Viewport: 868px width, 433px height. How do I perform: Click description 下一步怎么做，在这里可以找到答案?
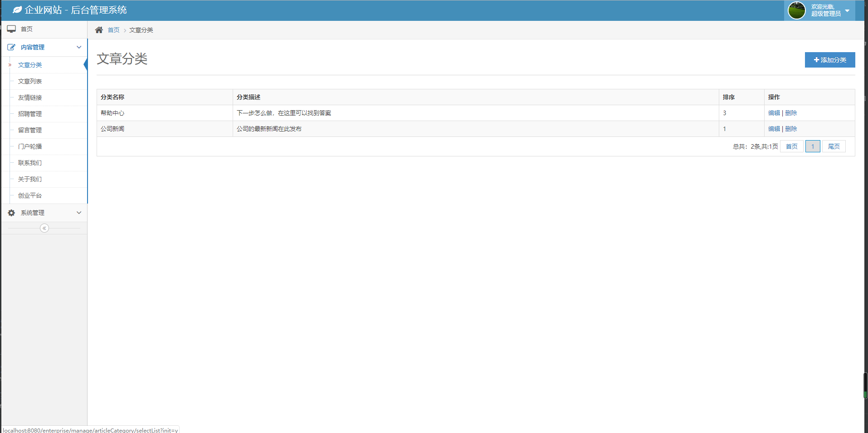tap(284, 113)
